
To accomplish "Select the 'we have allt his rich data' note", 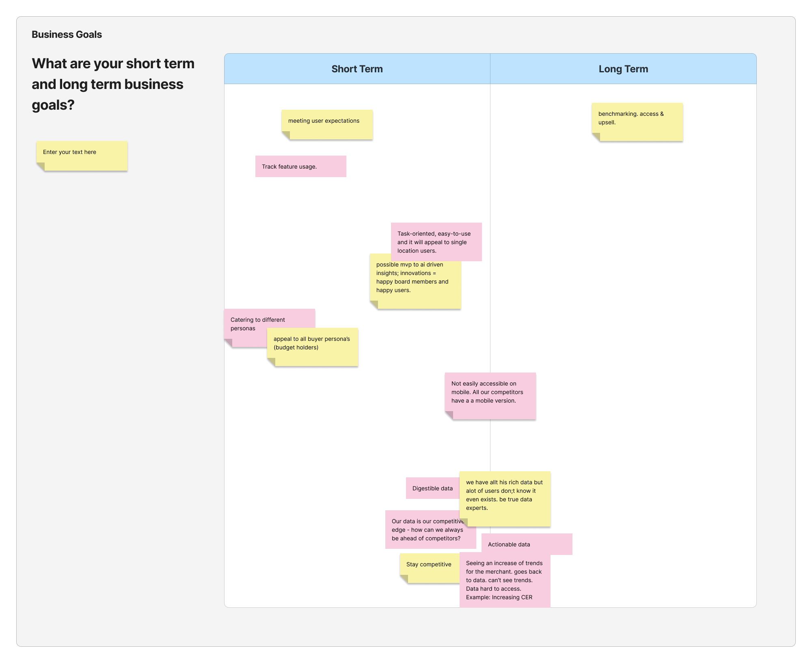I will (x=505, y=498).
